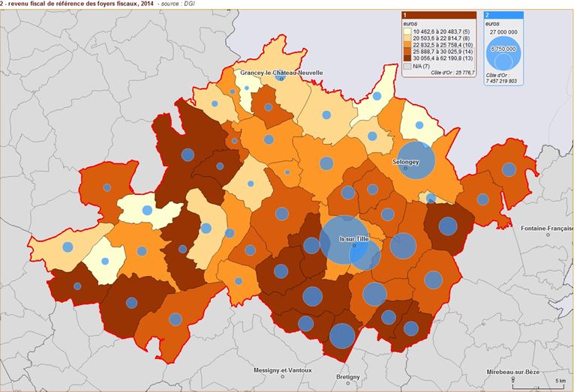Select the 22 832,5 à 25 758,4 color swatch
The height and width of the screenshot is (392, 574).
407,45
